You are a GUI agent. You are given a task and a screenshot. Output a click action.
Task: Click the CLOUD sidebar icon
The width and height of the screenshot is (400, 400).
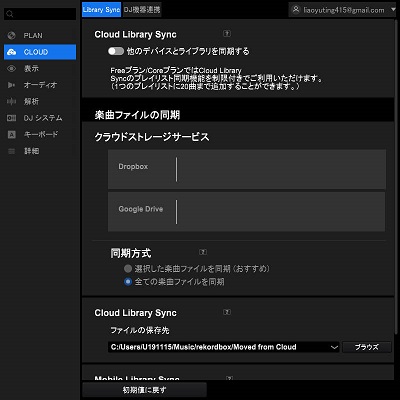pyautogui.click(x=11, y=52)
